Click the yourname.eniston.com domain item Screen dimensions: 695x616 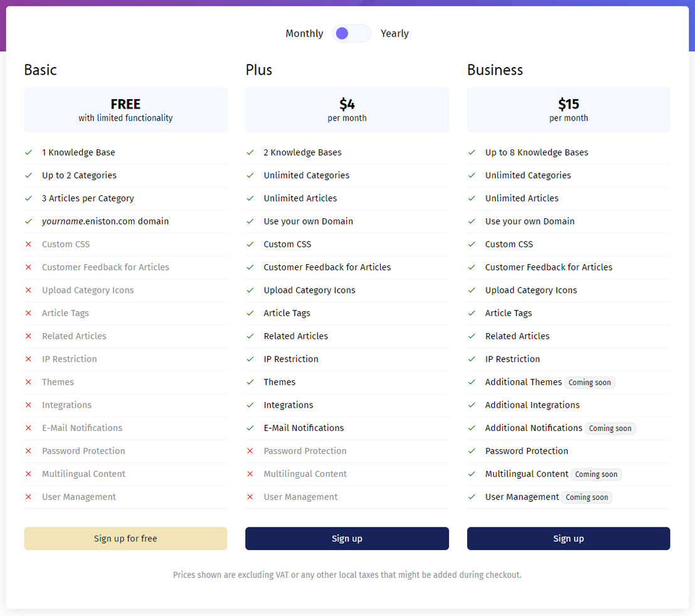coord(105,221)
